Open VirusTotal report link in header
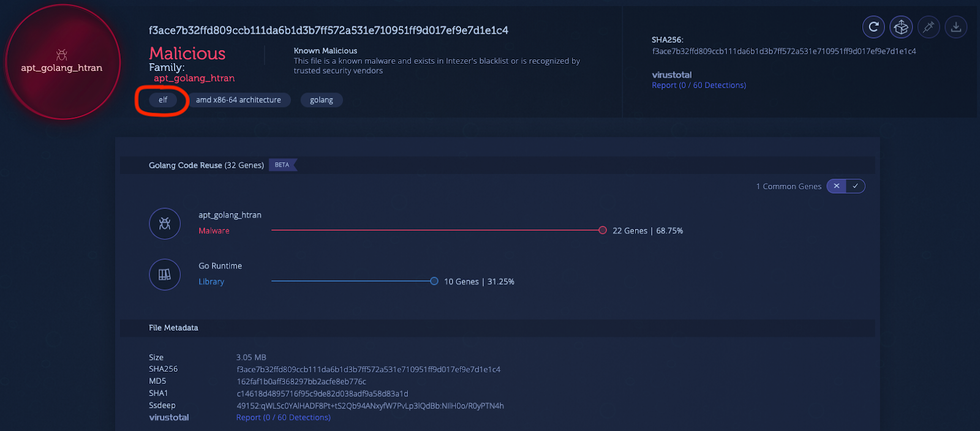 pyautogui.click(x=699, y=85)
